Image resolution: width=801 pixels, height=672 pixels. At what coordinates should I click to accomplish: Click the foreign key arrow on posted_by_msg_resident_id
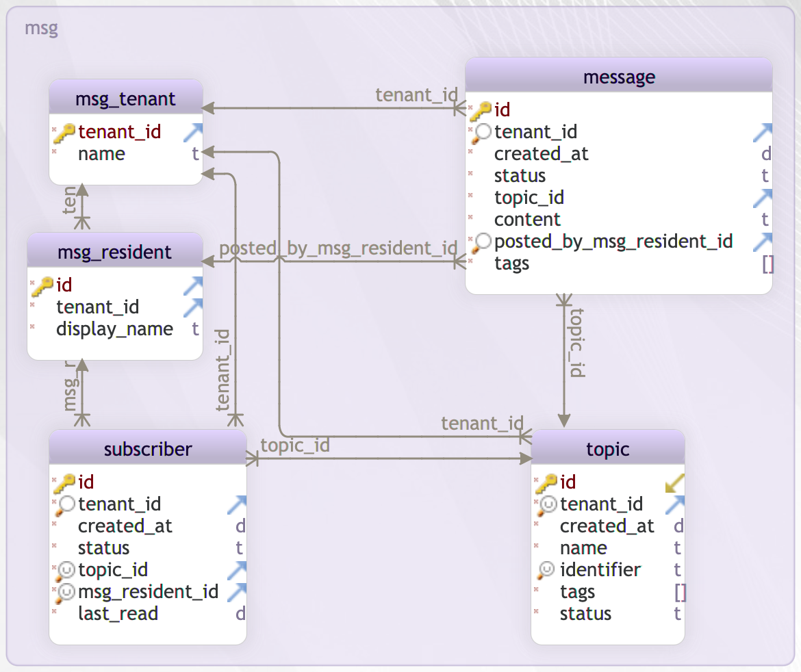(x=763, y=242)
